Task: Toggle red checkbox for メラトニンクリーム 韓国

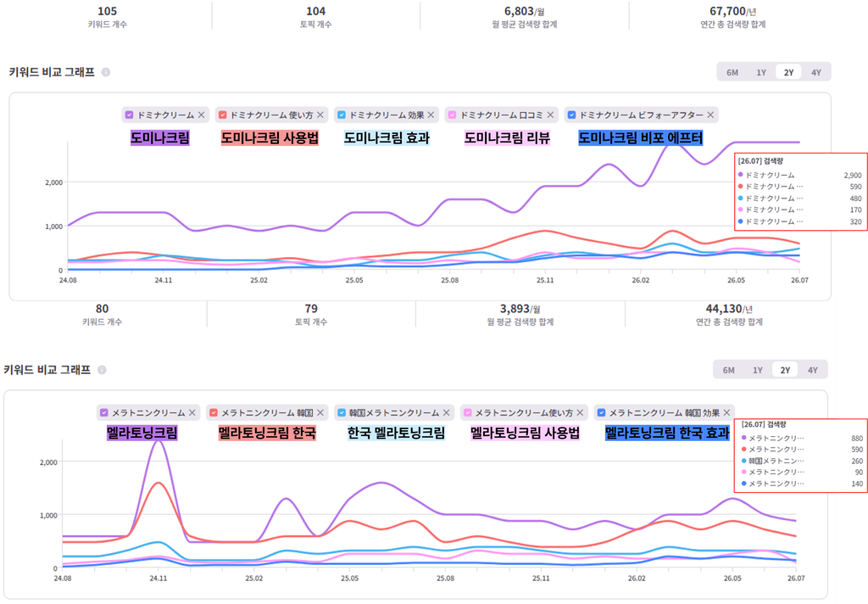Action: coord(213,413)
